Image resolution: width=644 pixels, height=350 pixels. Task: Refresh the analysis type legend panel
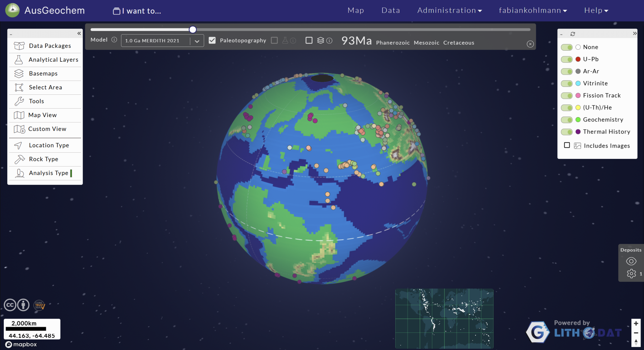pyautogui.click(x=573, y=34)
